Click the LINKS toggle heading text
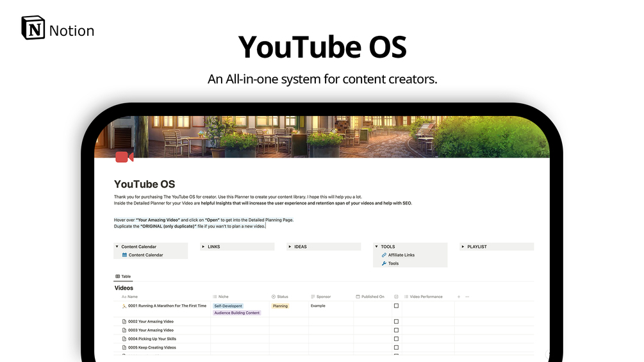644x362 pixels. coord(214,247)
